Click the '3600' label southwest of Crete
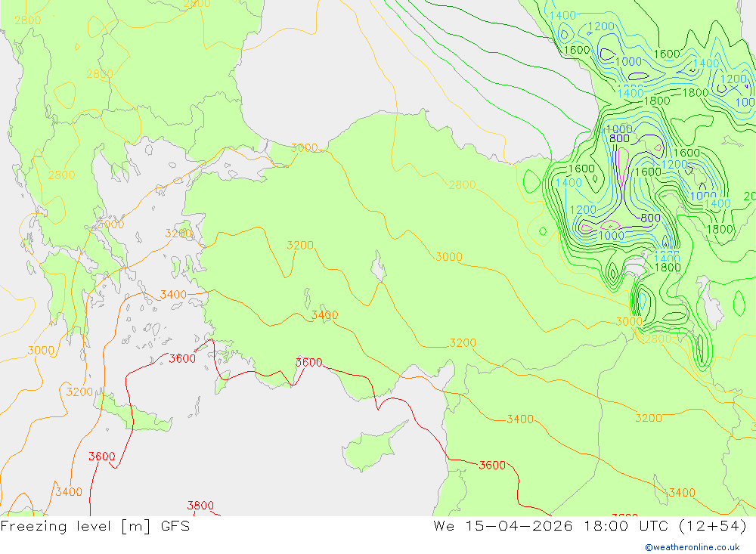Viewport: 756px width, 554px height. (x=102, y=456)
